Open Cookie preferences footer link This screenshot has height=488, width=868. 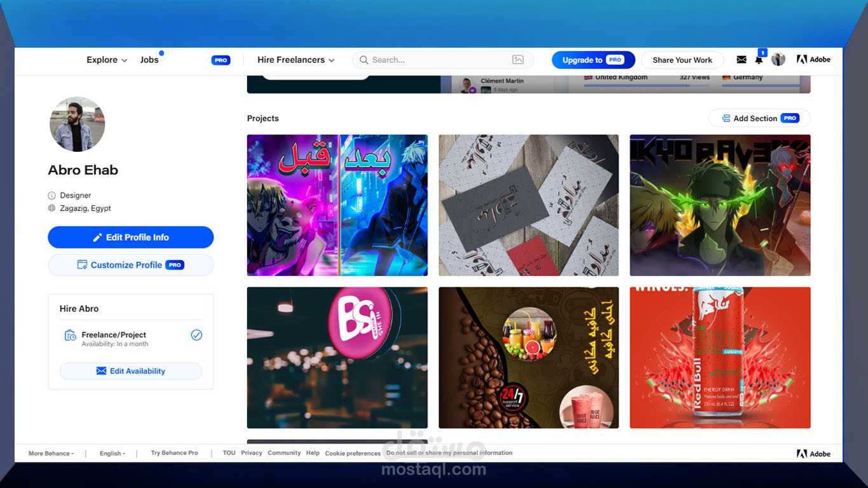[x=353, y=454]
